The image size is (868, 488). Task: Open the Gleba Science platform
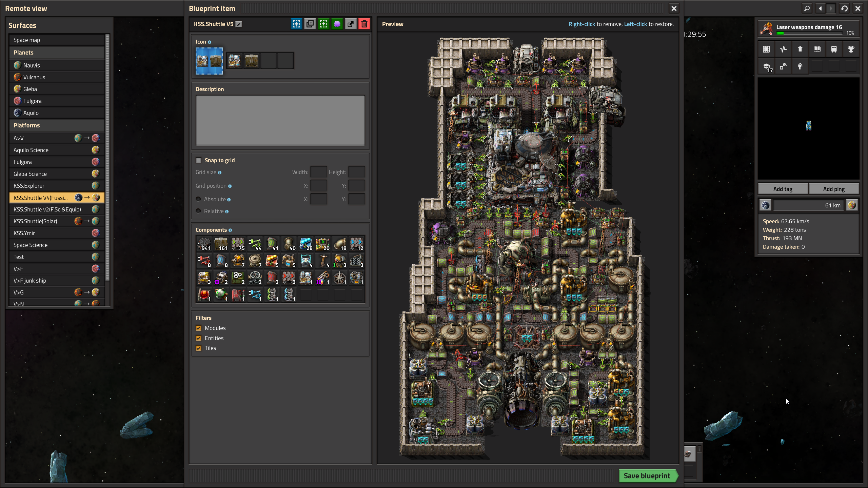[57, 174]
